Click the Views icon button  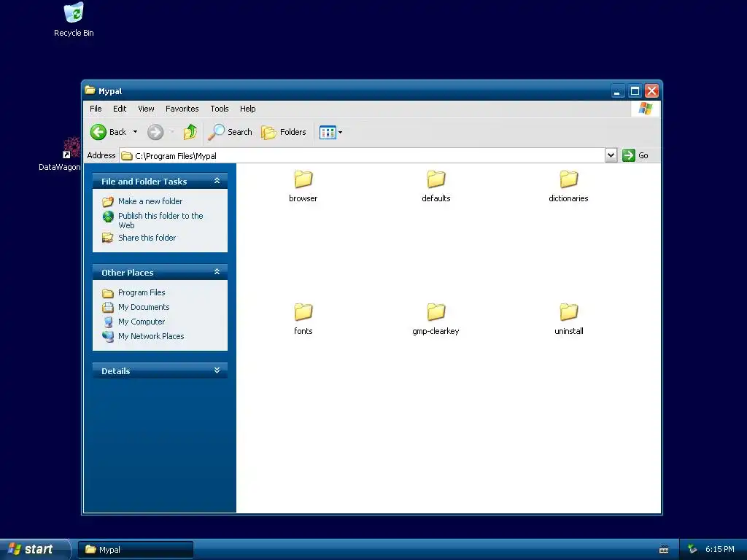(x=328, y=133)
